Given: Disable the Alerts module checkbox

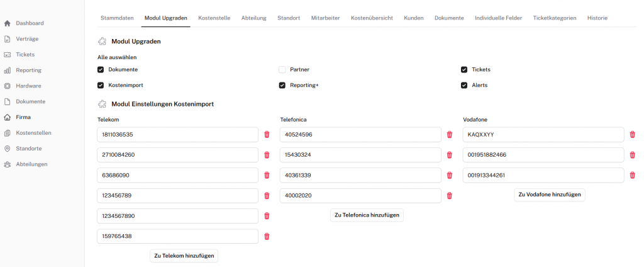Looking at the screenshot, I should (x=464, y=85).
